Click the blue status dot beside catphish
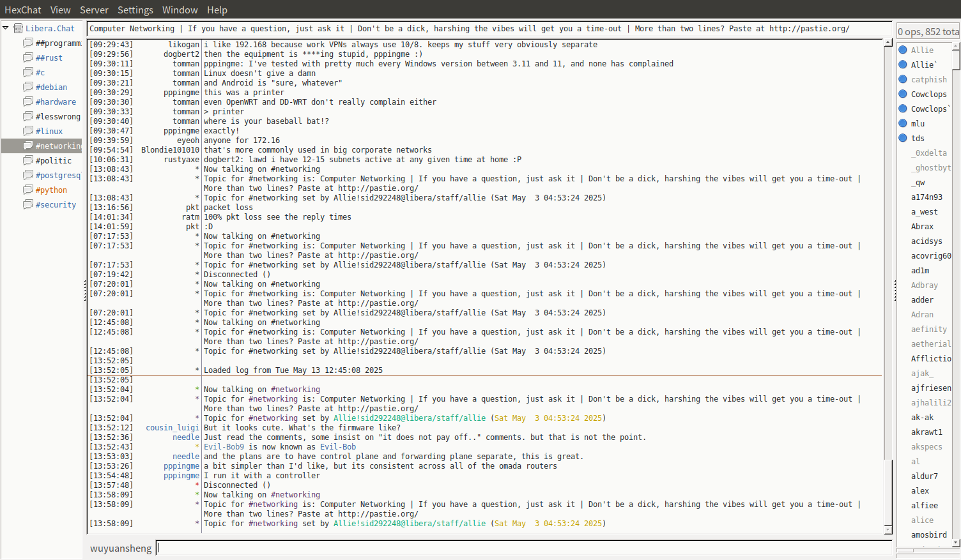This screenshot has width=961, height=560. coord(903,79)
